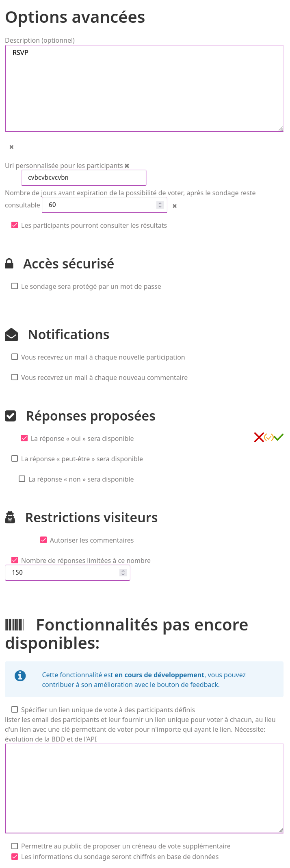The height and width of the screenshot is (868, 290).
Task: Click inside the RSVP description textarea
Action: point(144,88)
